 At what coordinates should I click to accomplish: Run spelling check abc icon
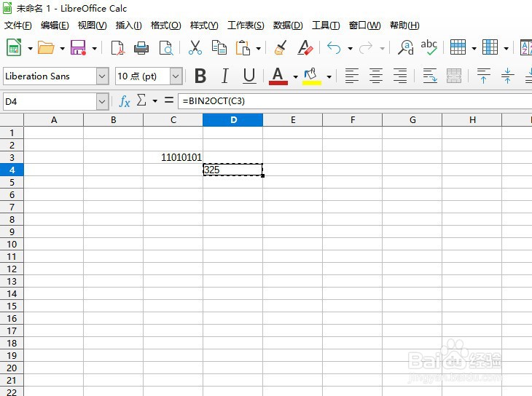coord(429,48)
